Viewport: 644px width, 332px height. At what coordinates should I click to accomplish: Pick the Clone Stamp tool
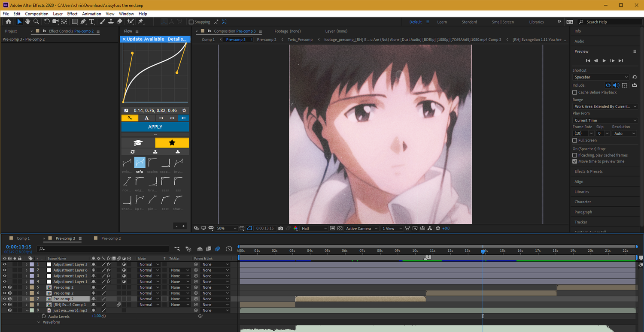pyautogui.click(x=111, y=21)
